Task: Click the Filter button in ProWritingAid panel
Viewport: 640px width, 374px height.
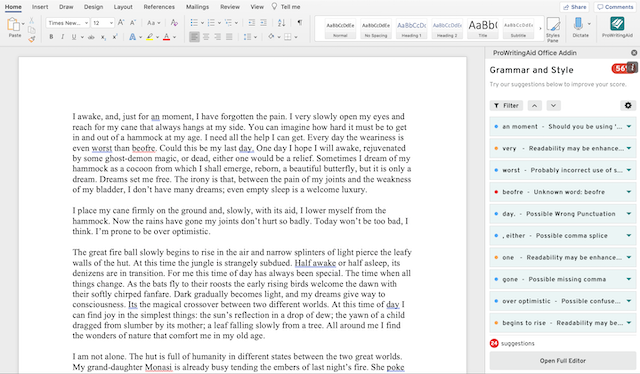Action: [x=506, y=106]
